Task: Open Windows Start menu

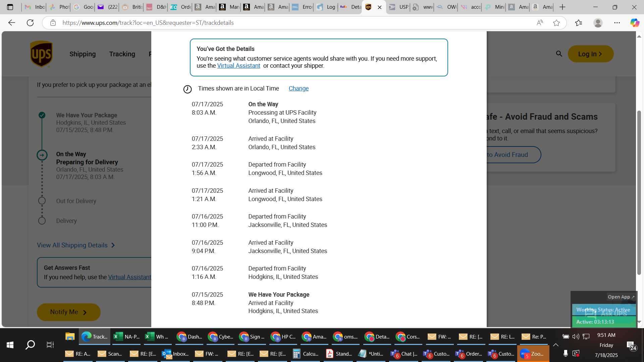Action: point(10,345)
